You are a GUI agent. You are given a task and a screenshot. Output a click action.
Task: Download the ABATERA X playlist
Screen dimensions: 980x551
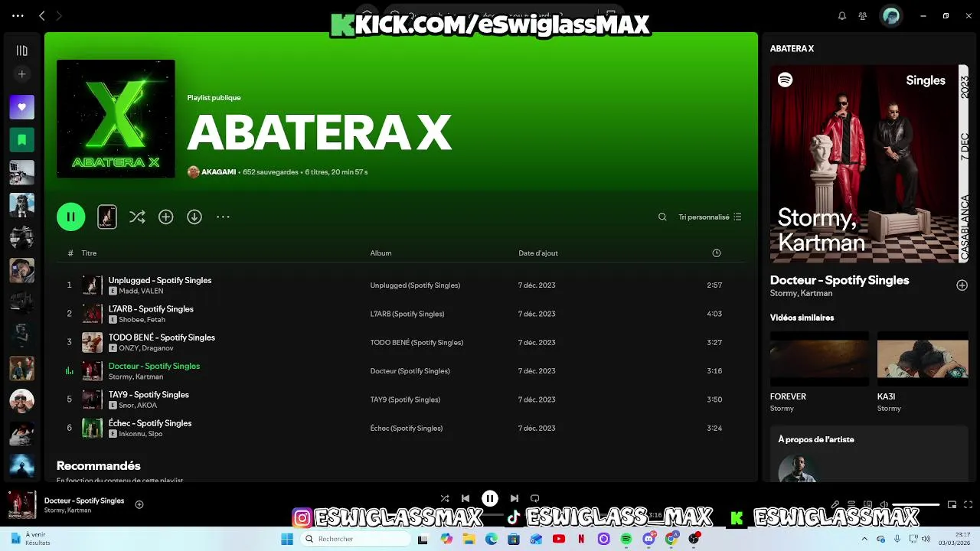point(194,217)
